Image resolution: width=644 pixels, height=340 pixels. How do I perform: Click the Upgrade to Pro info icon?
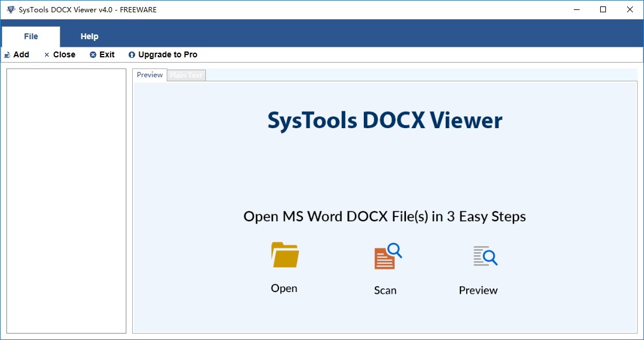132,54
